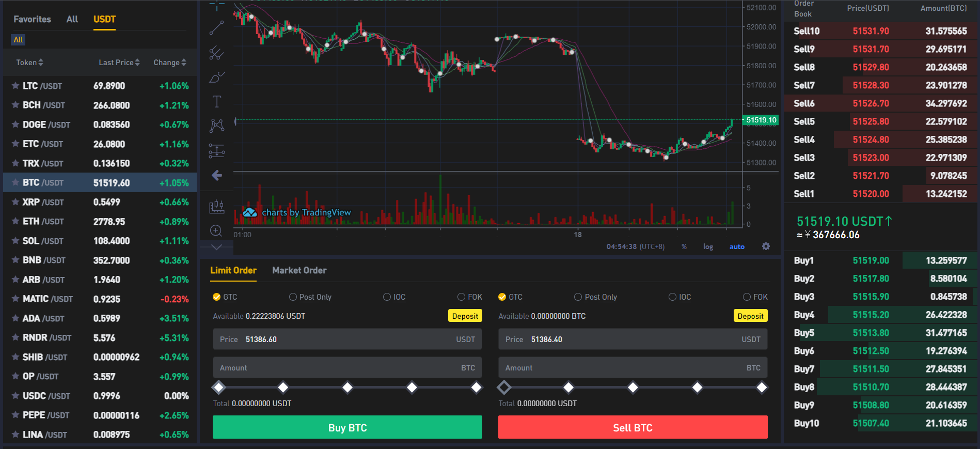980x449 pixels.
Task: Select the trend line drawing tool
Action: click(x=216, y=28)
